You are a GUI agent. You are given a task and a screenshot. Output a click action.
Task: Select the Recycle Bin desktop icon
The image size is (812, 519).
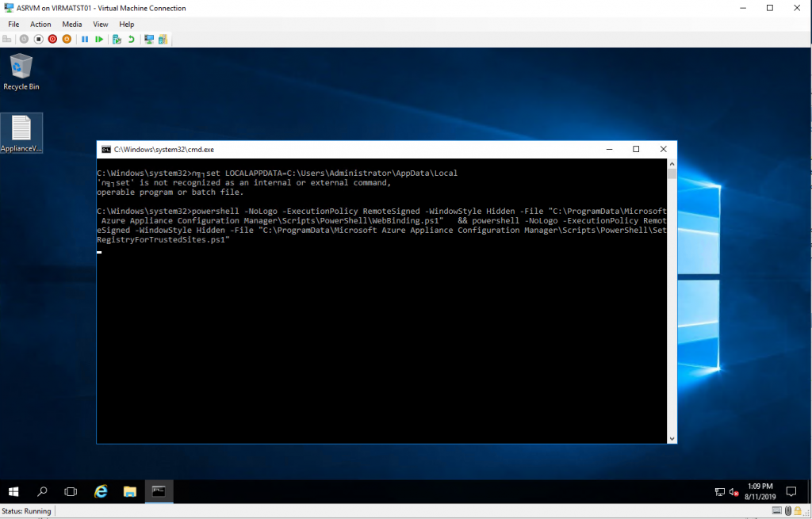[21, 72]
